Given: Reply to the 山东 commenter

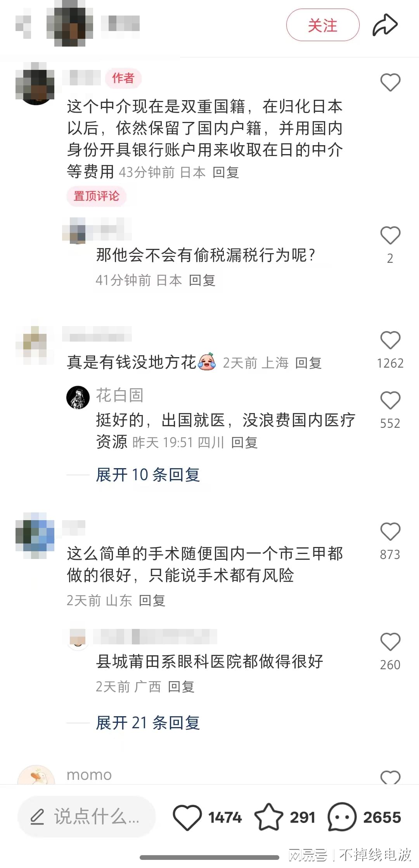Looking at the screenshot, I should point(152,601).
